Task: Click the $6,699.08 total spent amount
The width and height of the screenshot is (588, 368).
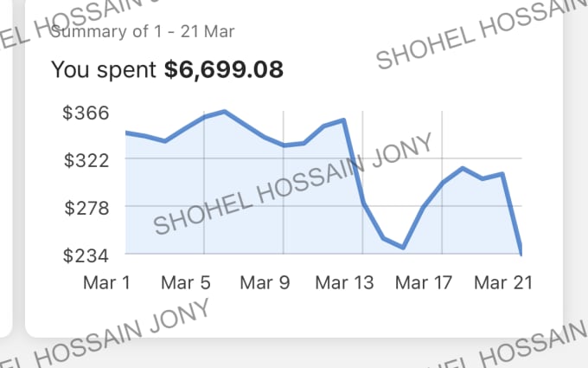Action: click(224, 70)
